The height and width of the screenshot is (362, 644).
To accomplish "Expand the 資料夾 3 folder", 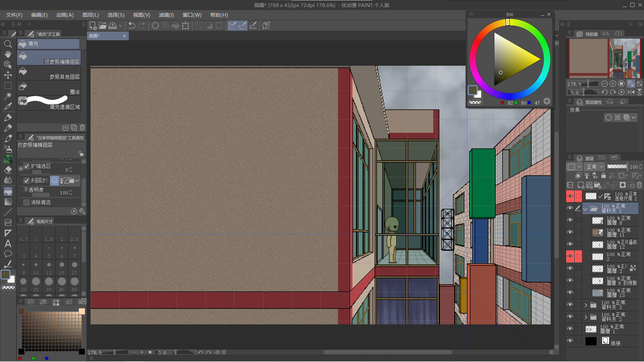I will [586, 305].
